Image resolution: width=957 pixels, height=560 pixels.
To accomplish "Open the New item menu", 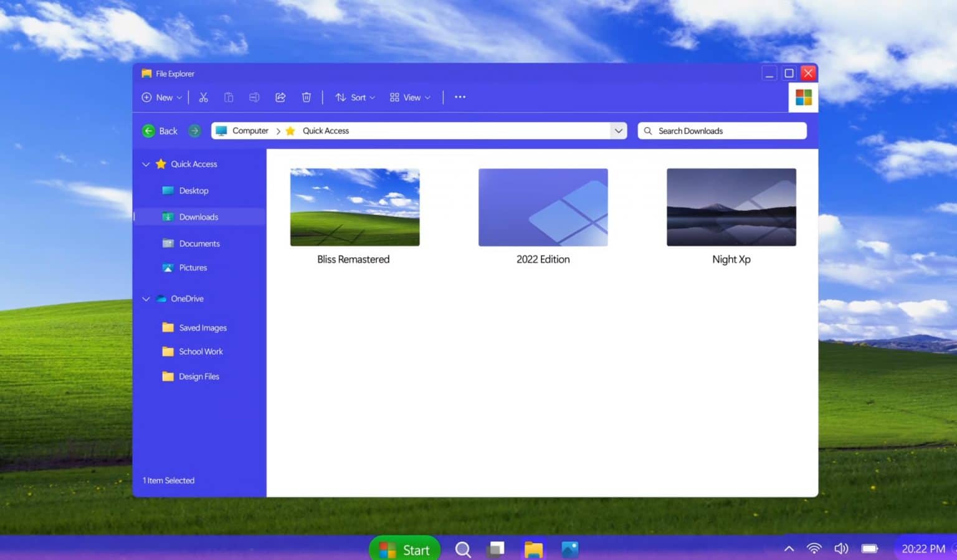I will [x=161, y=97].
